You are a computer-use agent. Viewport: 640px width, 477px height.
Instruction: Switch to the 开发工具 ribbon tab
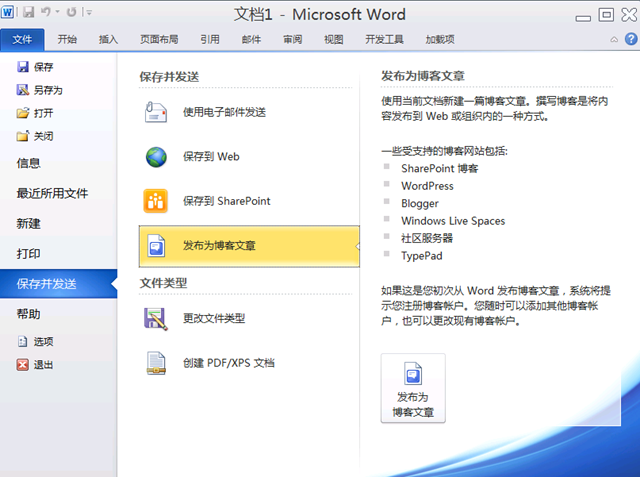384,40
